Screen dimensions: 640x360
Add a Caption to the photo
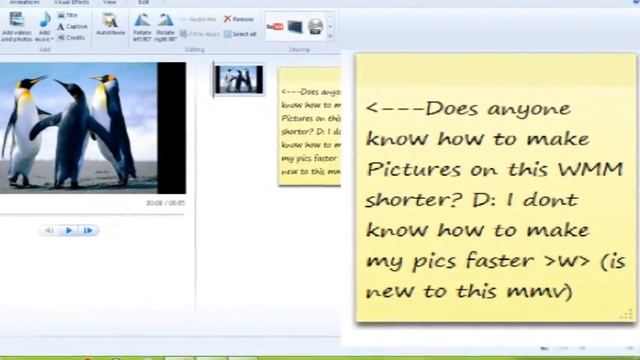pyautogui.click(x=72, y=27)
